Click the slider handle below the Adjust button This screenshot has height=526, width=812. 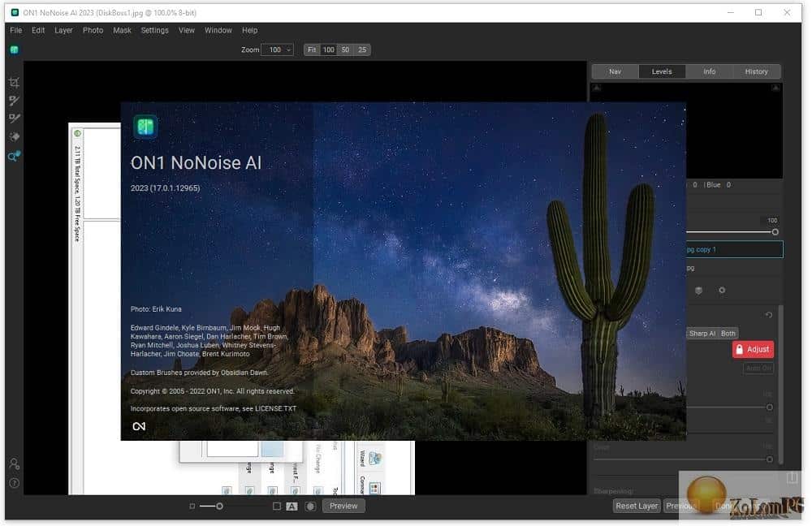[x=770, y=407]
